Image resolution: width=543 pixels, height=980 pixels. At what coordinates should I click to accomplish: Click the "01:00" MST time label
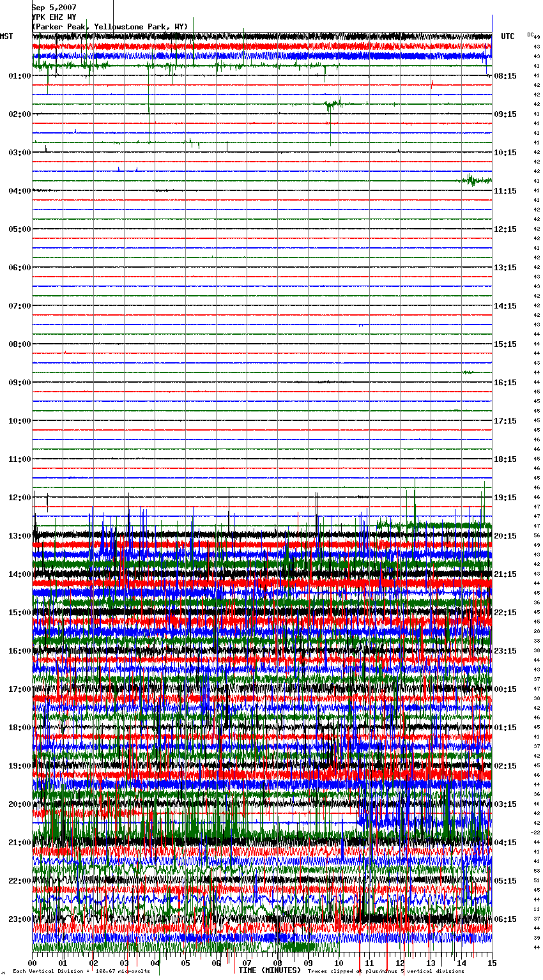20,76
